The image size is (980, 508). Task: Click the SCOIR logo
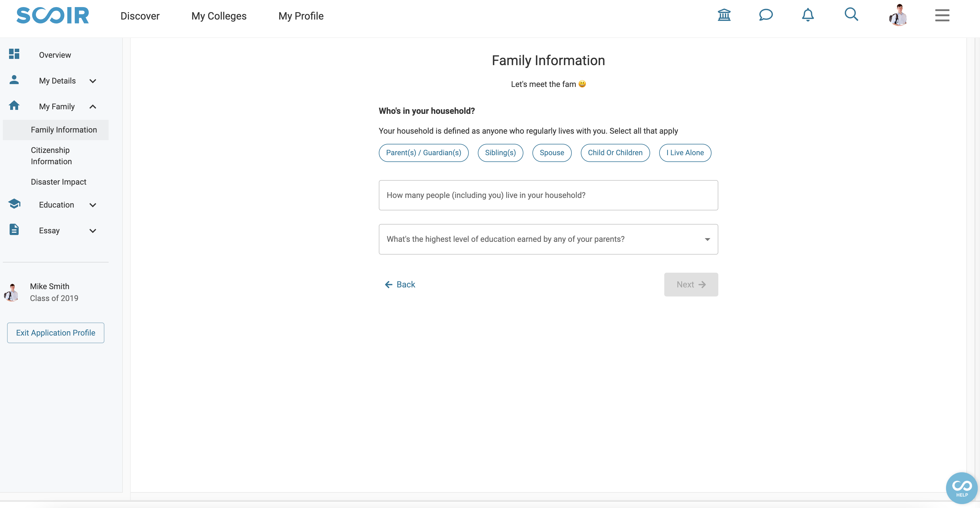[x=53, y=16]
